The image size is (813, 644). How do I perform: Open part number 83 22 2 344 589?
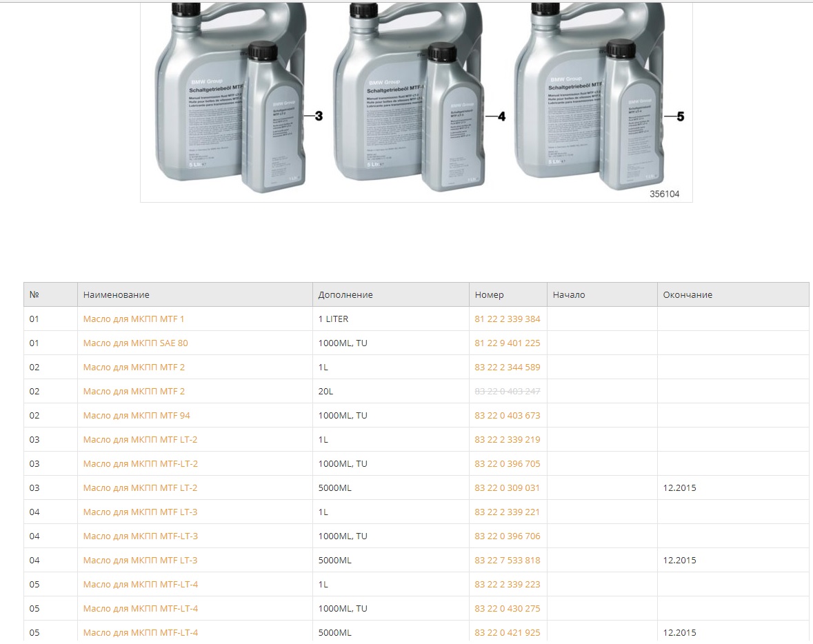[507, 368]
